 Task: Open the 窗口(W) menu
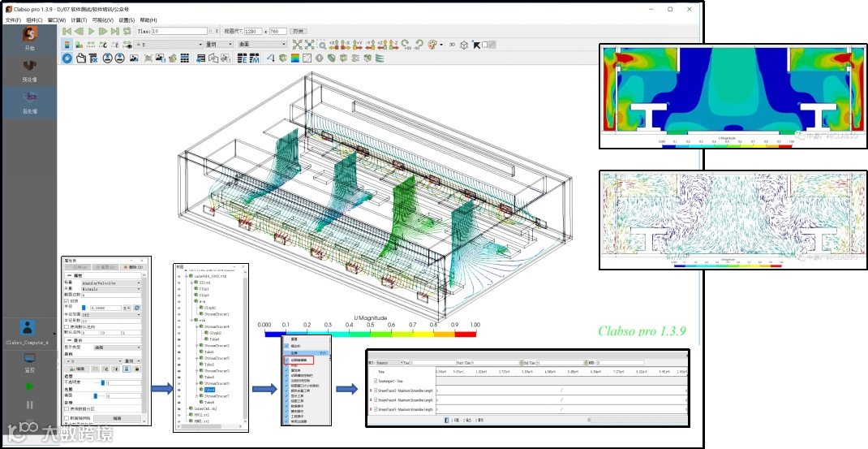coord(57,20)
